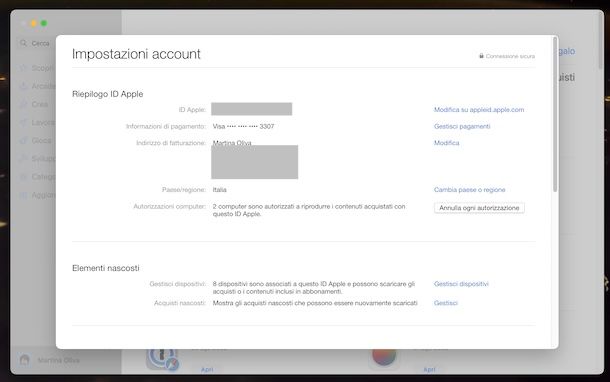Screen dimensions: 610x382
Task: Select the Crea icon in sidebar
Action: (24, 104)
